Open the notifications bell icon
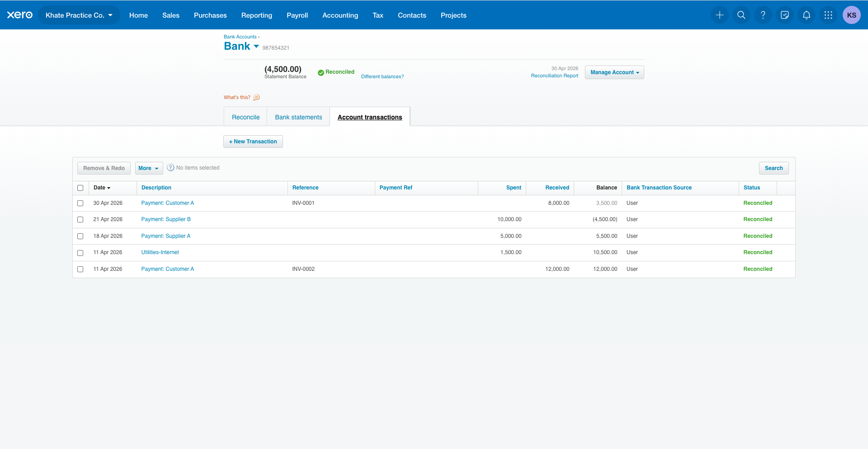 tap(807, 15)
